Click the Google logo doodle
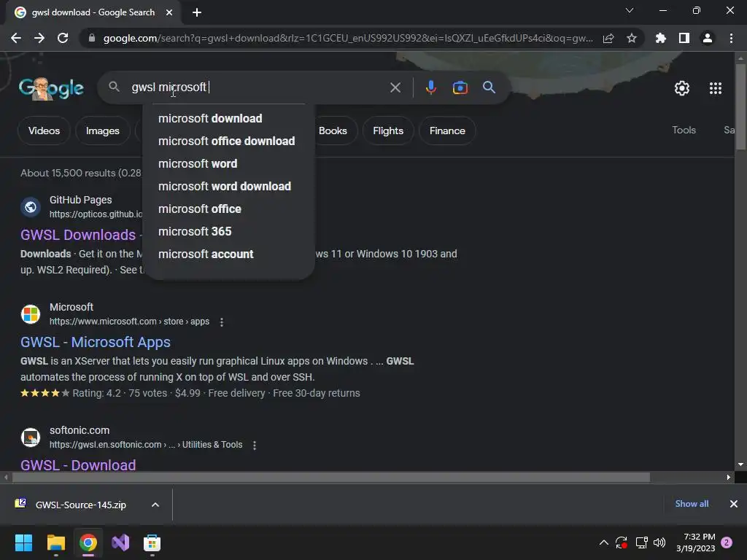Image resolution: width=747 pixels, height=560 pixels. tap(51, 88)
